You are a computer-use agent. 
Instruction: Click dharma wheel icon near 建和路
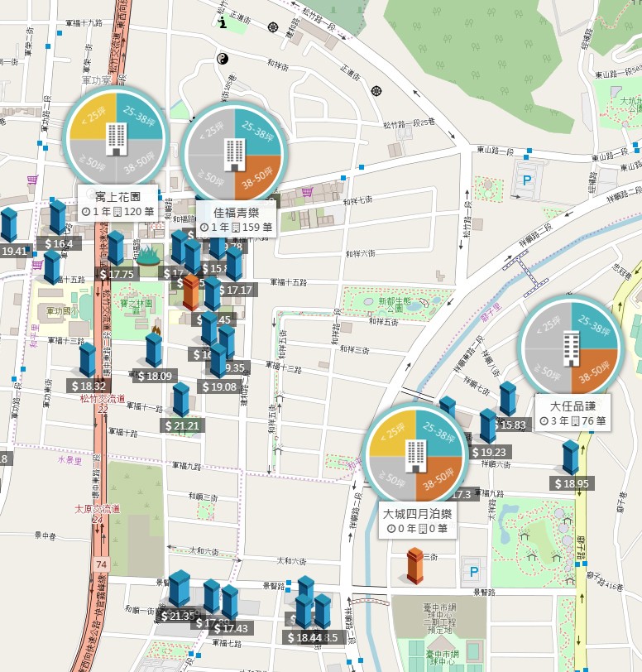273,28
